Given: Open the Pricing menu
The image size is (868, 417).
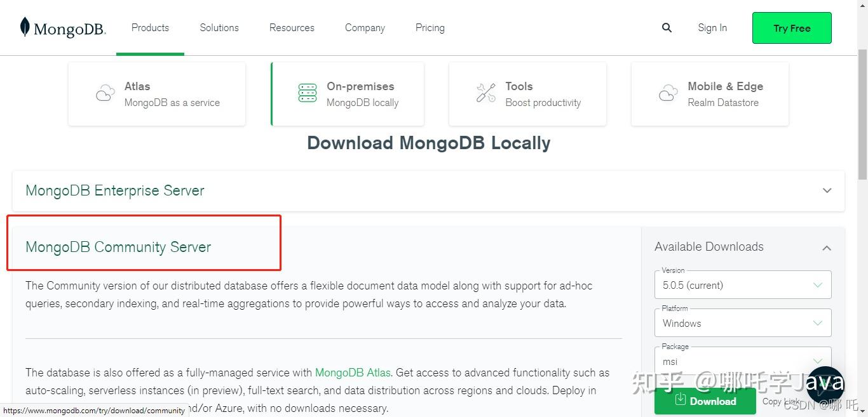Looking at the screenshot, I should click(430, 27).
